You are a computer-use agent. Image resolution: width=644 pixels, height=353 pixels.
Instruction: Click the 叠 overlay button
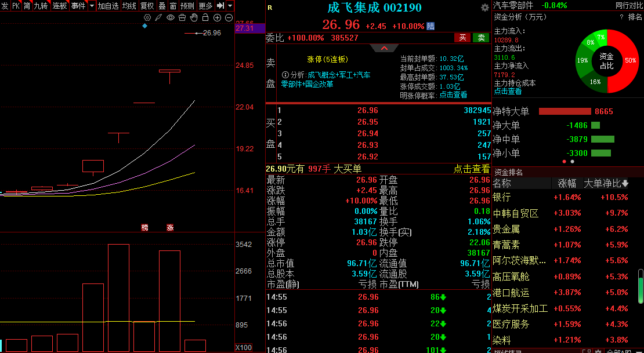pos(162,6)
